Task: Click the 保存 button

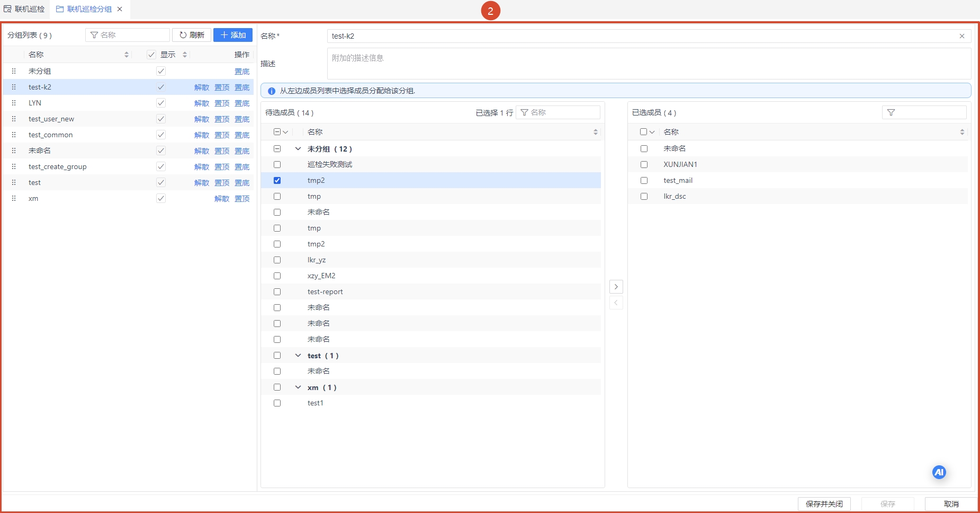Action: coord(887,504)
